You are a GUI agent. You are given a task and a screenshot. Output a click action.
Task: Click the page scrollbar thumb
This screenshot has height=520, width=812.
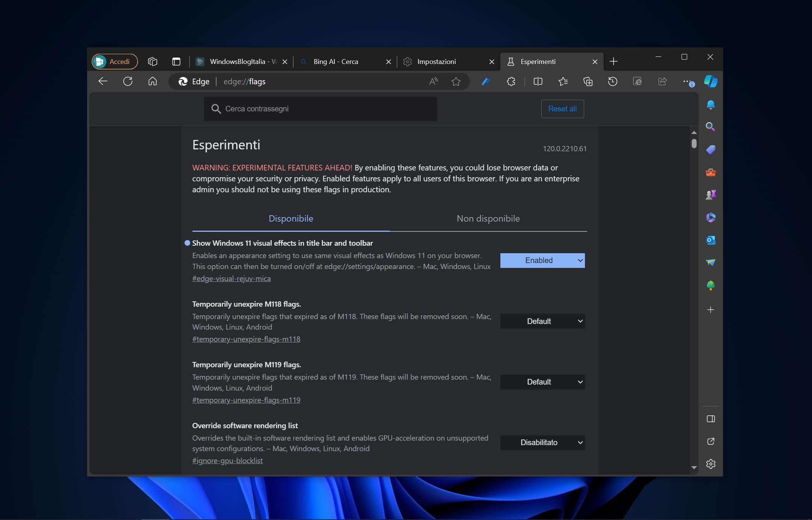[694, 143]
